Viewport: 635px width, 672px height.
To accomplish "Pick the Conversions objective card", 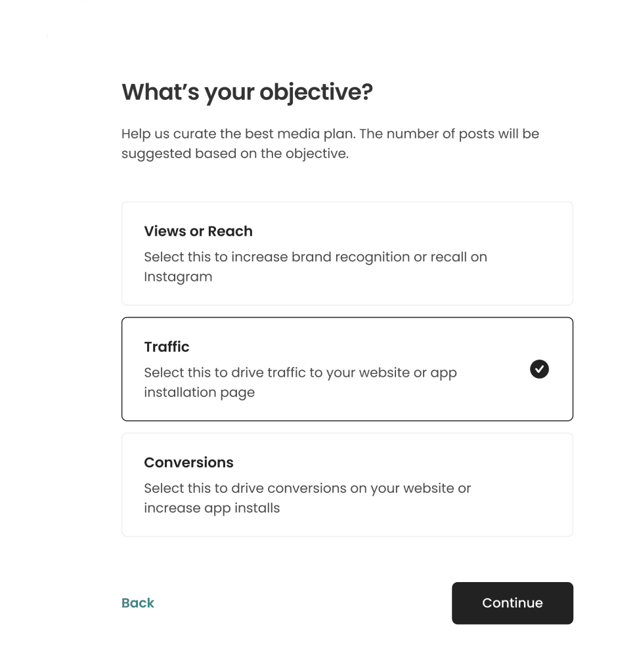I will click(347, 484).
